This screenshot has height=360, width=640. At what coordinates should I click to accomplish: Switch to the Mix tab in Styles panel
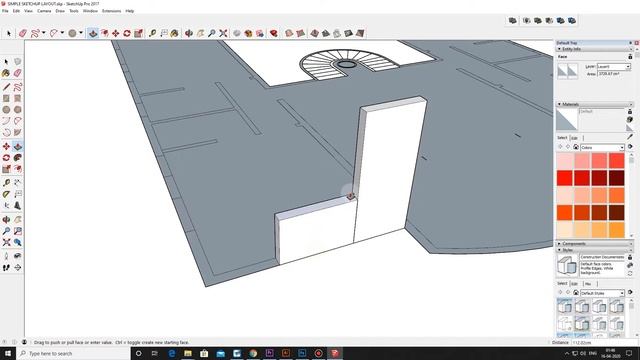coord(588,284)
